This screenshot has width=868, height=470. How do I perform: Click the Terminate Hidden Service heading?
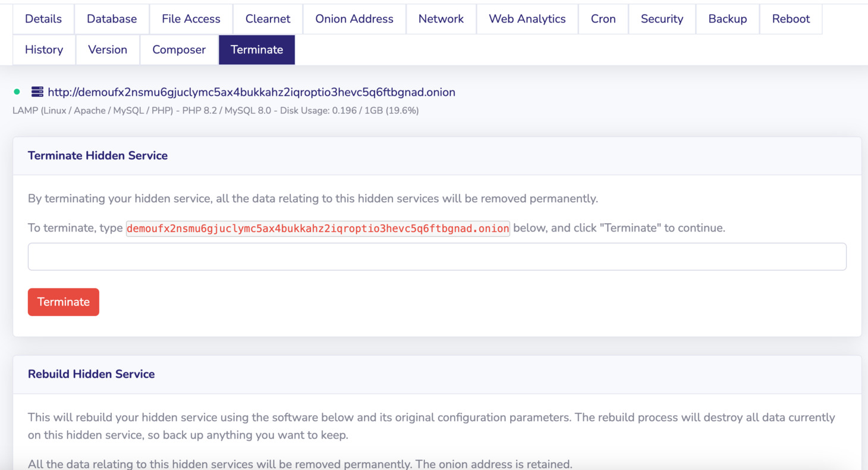coord(98,155)
